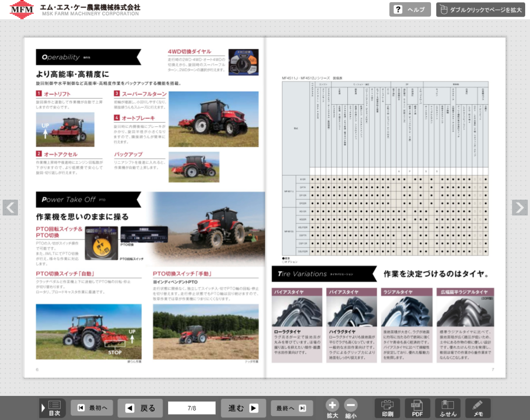Click the equipment table on page 7
This screenshot has height=420, width=530.
tap(385, 168)
